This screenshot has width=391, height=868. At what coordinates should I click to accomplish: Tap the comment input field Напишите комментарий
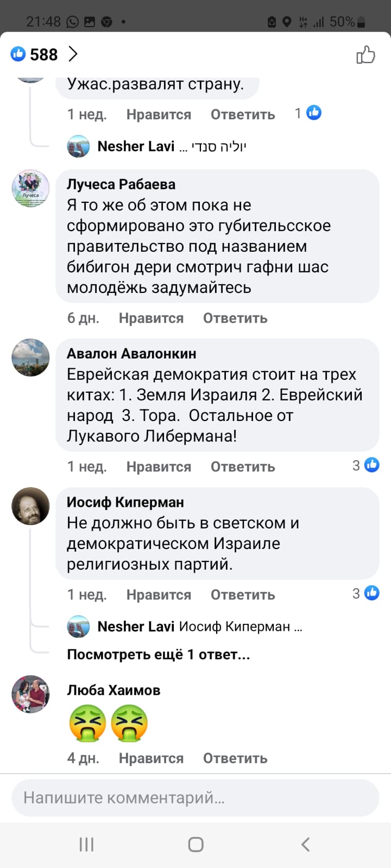point(195,797)
